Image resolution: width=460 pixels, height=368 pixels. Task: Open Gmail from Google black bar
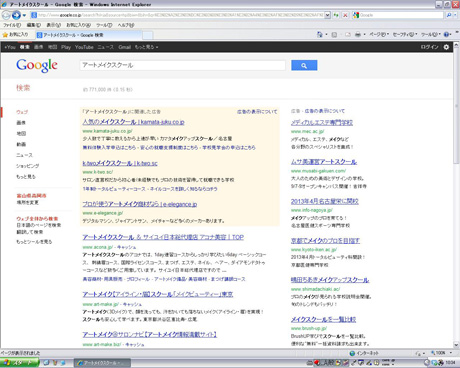[124, 47]
